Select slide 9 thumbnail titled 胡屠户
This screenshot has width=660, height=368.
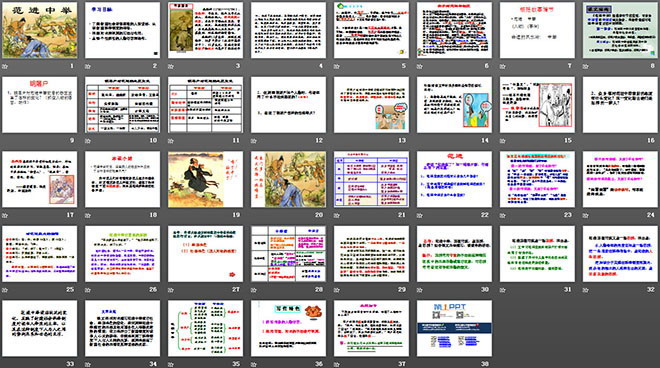pyautogui.click(x=40, y=105)
